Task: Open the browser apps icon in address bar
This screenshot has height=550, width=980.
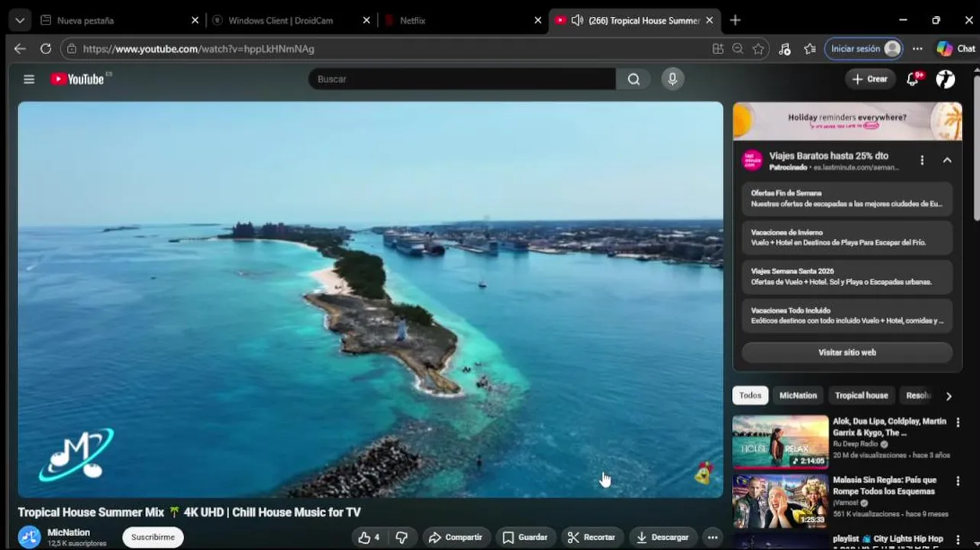Action: (717, 49)
